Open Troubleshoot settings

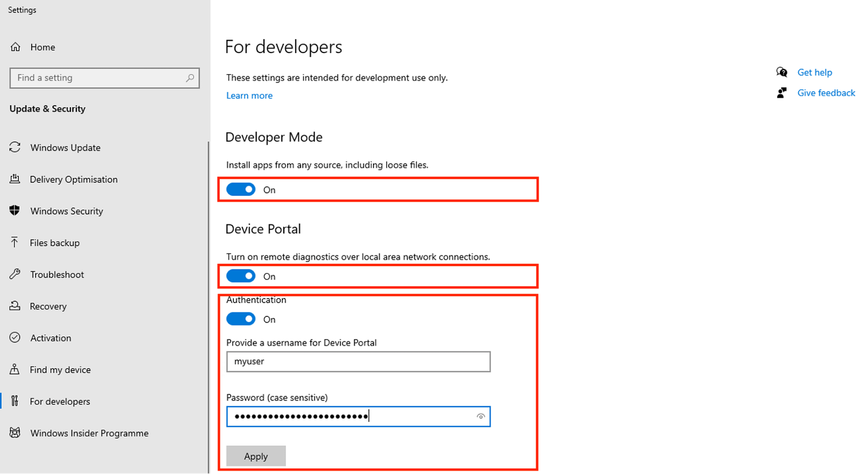pos(55,274)
